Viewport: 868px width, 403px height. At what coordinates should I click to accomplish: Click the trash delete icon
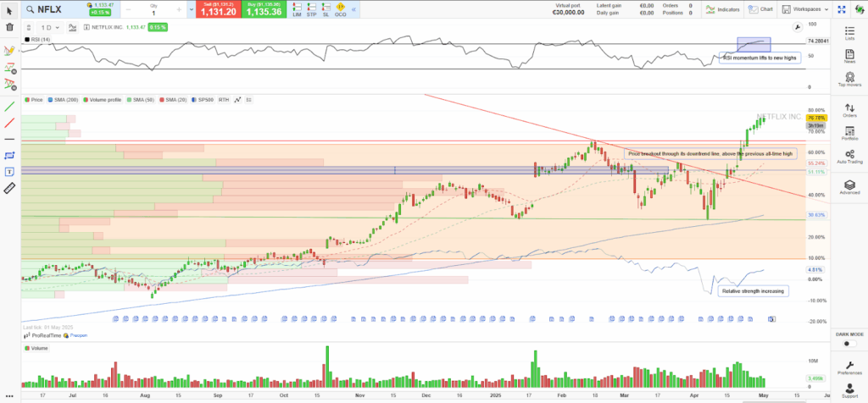[x=9, y=27]
